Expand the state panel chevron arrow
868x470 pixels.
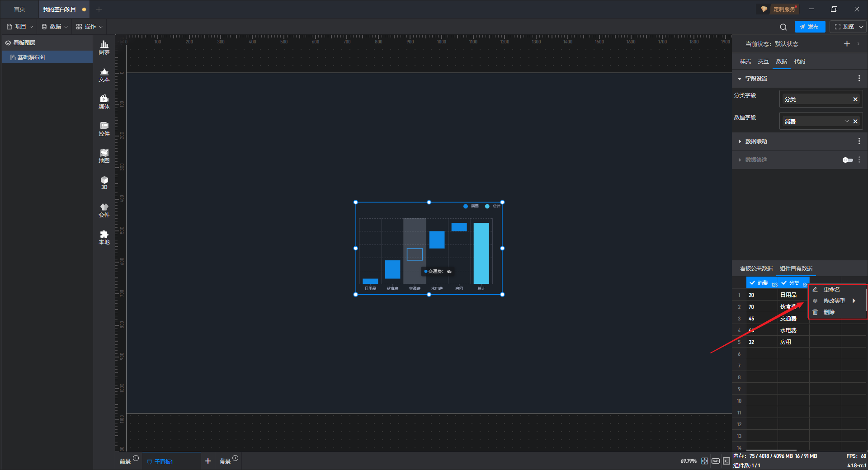(x=859, y=44)
